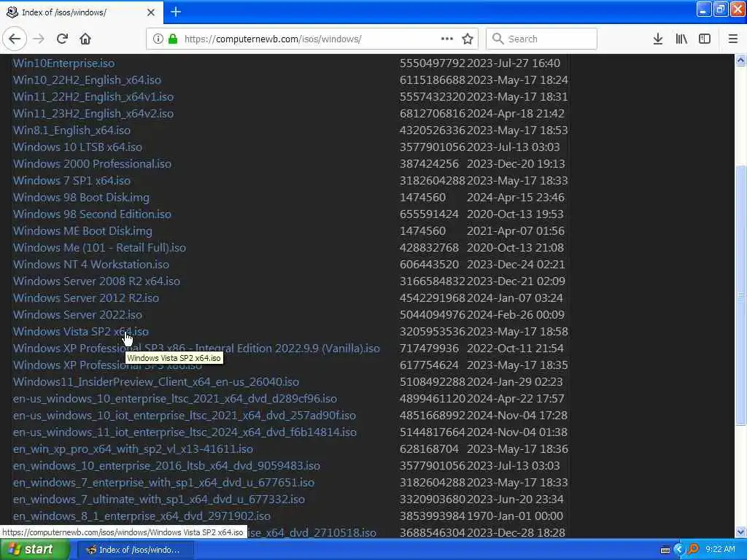747x560 pixels.
Task: Select the Index of /isos/windows/ tab
Action: (x=82, y=12)
